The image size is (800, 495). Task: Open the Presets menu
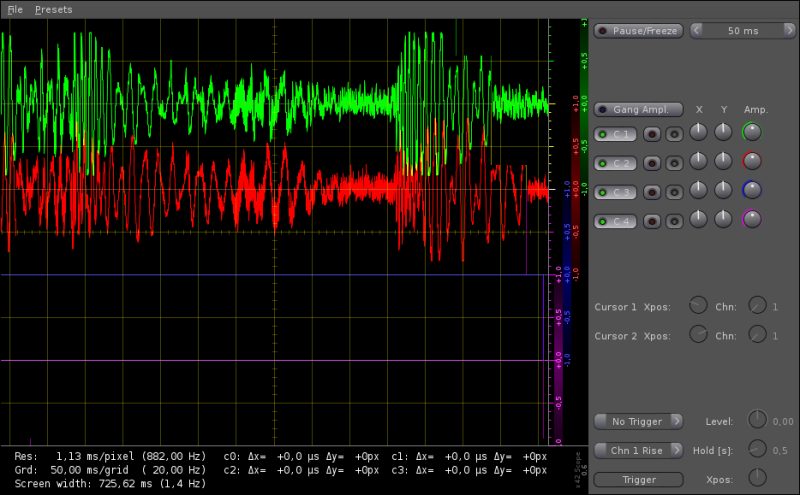pos(53,9)
